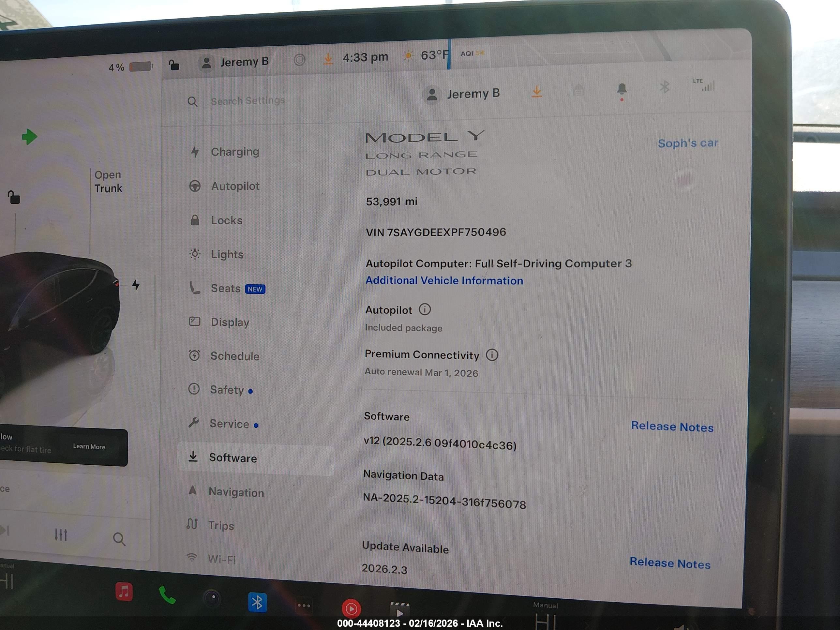Tap the lock icon next to the car
Viewport: 840px width, 630px height.
pyautogui.click(x=14, y=197)
